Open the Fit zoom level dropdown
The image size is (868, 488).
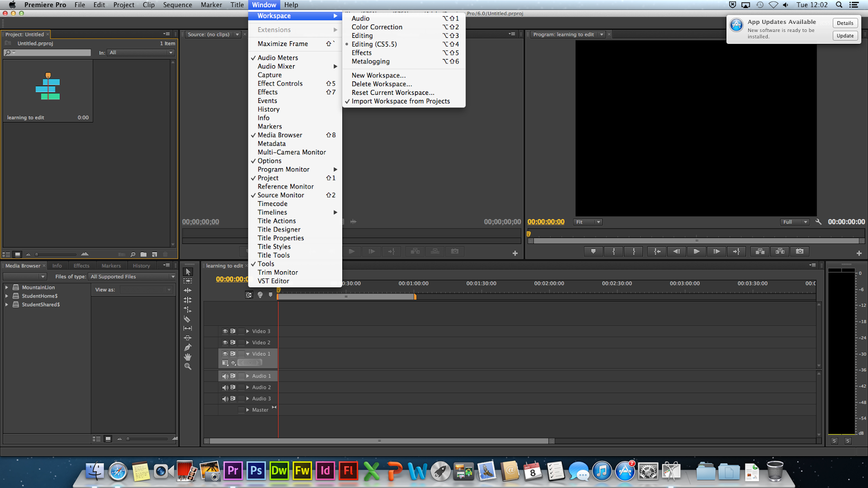588,222
